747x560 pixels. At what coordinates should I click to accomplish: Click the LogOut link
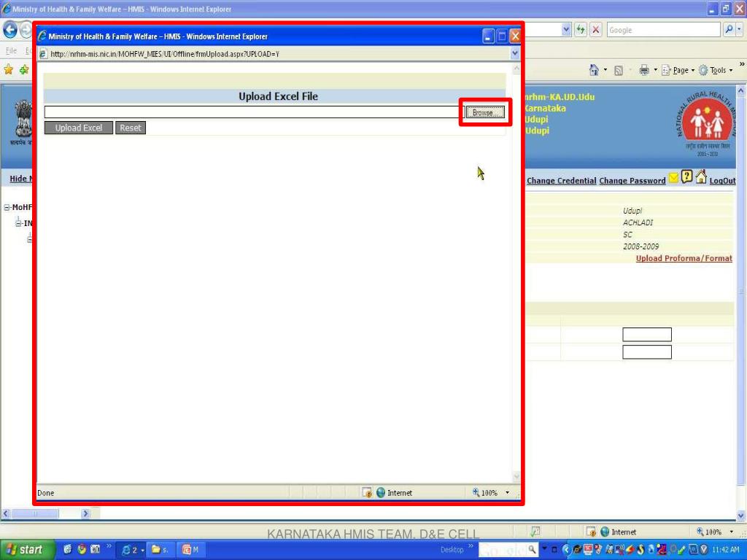[722, 181]
